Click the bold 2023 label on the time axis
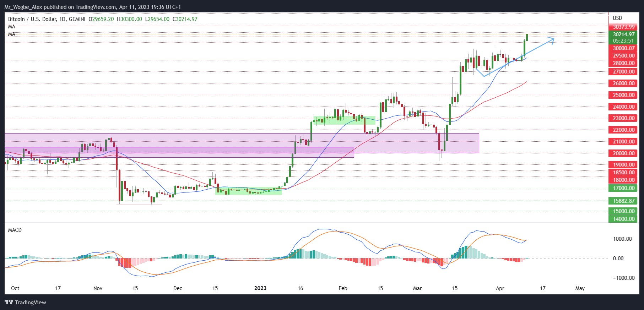Screen dimensions: 644x310 [260, 288]
